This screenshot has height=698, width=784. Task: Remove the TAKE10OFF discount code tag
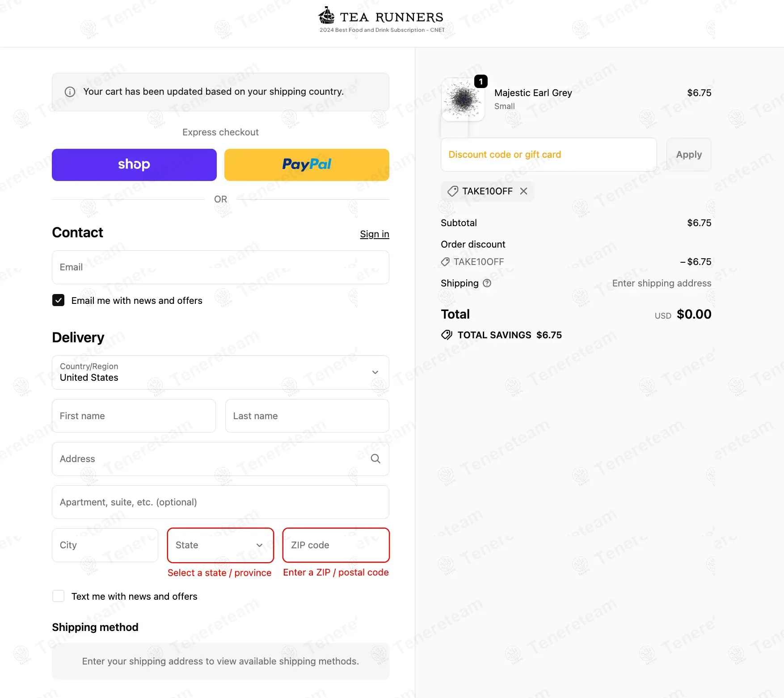pyautogui.click(x=524, y=191)
